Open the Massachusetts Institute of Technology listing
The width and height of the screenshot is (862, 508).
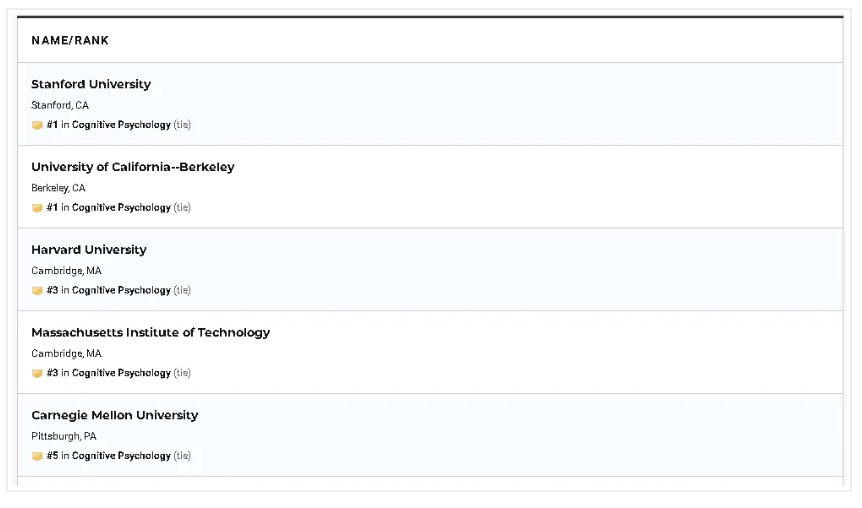pos(151,333)
